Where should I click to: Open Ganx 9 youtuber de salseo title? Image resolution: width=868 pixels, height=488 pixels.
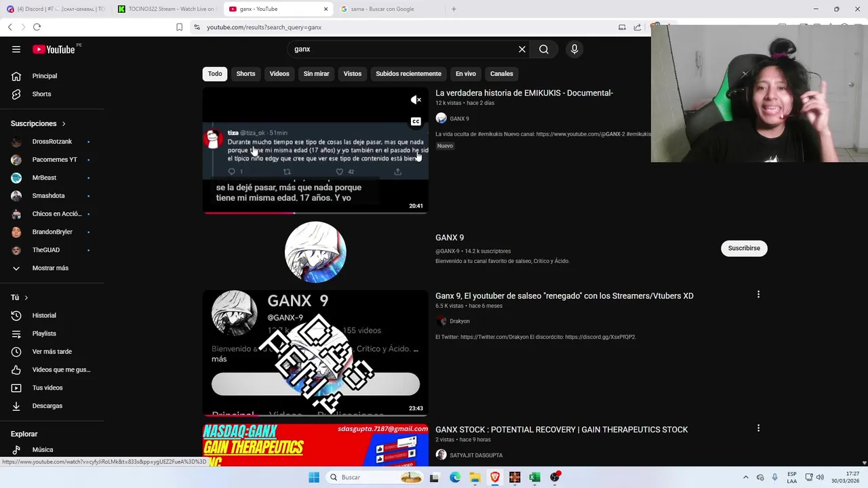pyautogui.click(x=564, y=296)
